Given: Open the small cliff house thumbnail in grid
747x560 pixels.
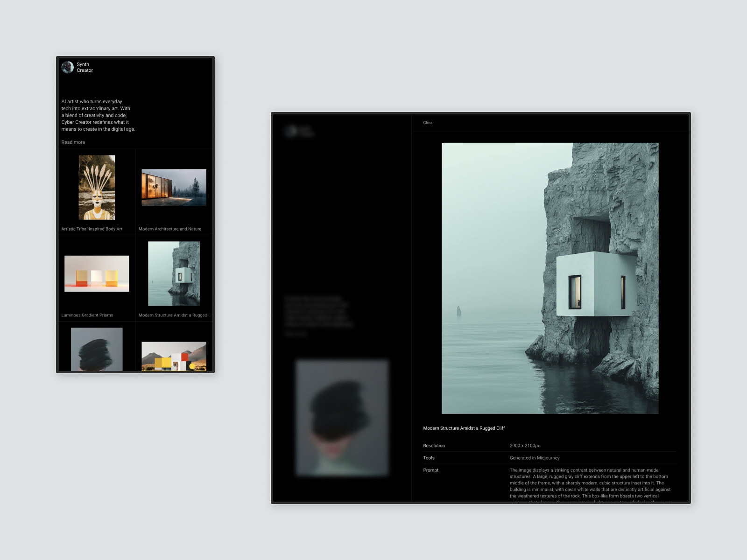Looking at the screenshot, I should pos(174,273).
